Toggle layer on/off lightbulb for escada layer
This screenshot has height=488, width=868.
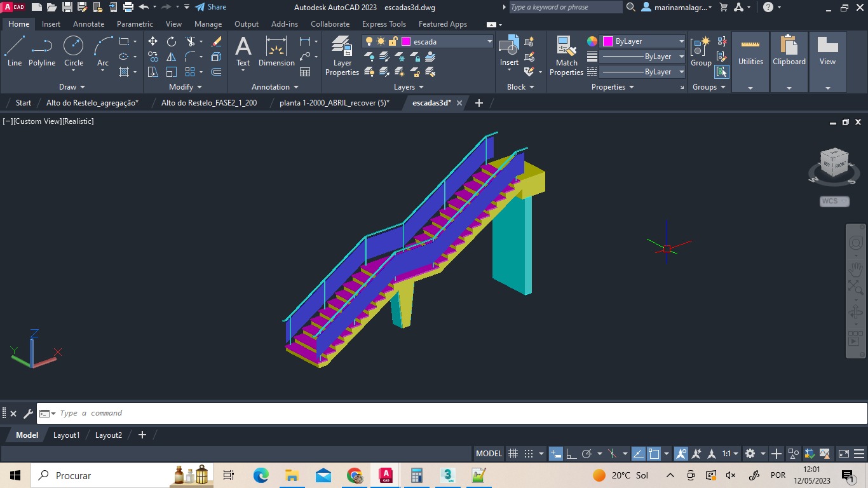pos(369,41)
